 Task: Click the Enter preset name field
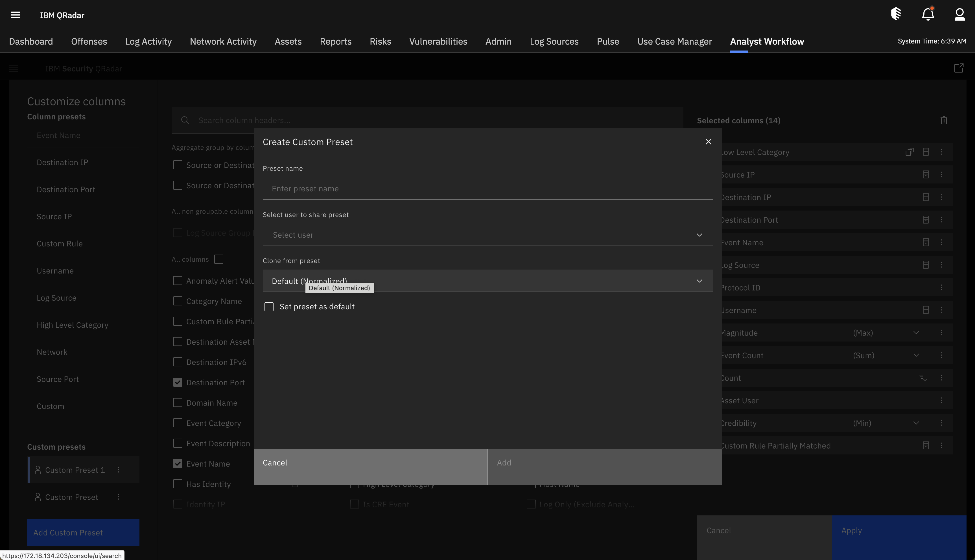click(487, 189)
